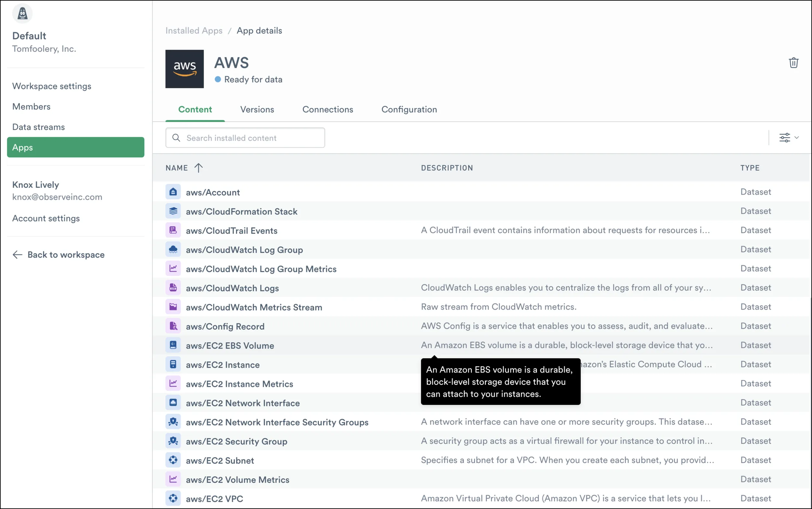Sort by the NAME column header
The width and height of the screenshot is (812, 509).
pyautogui.click(x=177, y=168)
